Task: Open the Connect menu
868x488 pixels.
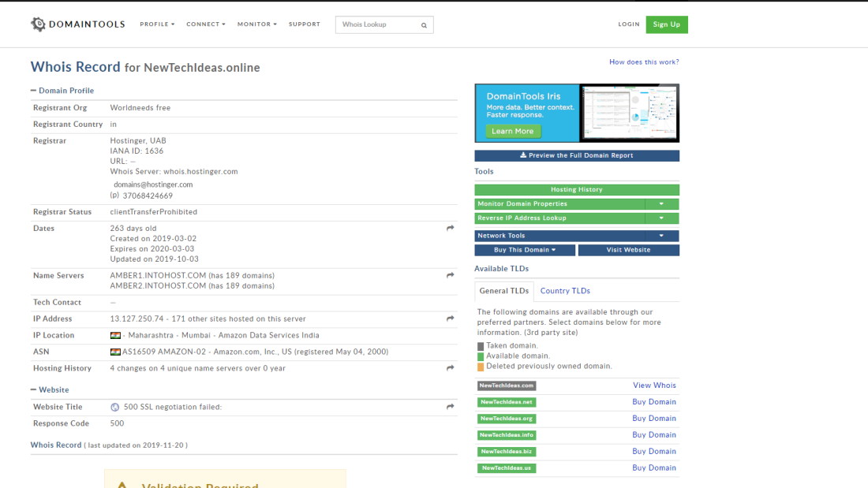Action: (206, 24)
